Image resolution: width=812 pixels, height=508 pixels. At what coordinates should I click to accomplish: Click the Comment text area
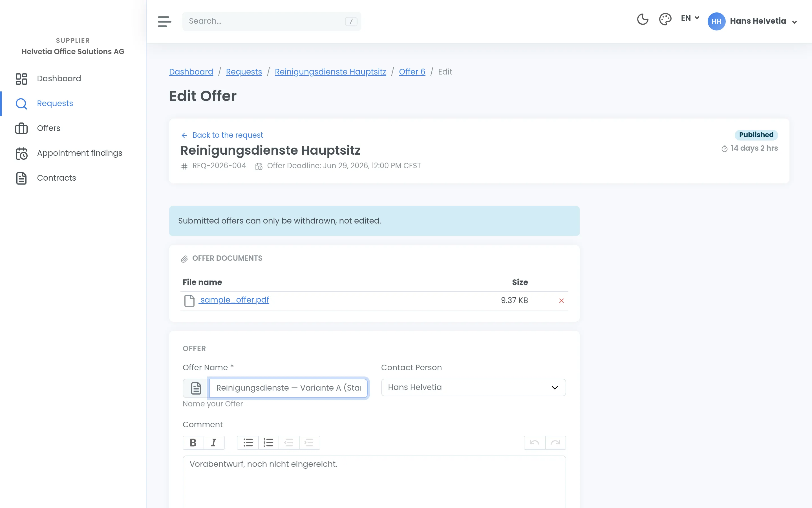374,481
